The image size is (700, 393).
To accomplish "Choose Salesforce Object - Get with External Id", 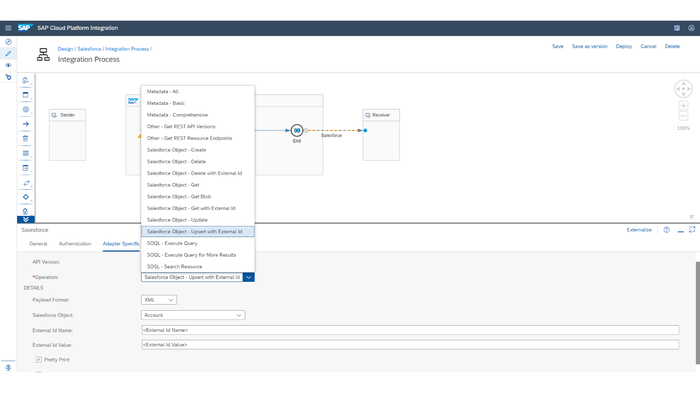I will (198, 208).
